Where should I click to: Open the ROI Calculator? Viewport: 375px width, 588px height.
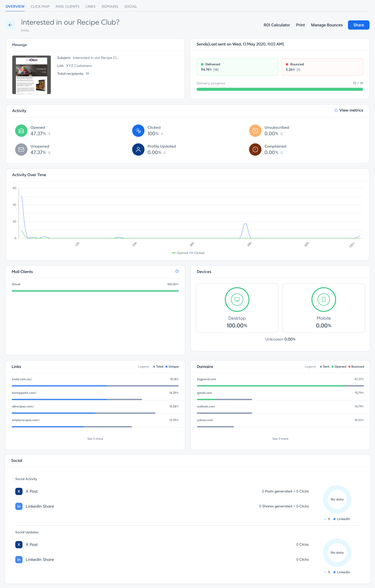pos(277,25)
